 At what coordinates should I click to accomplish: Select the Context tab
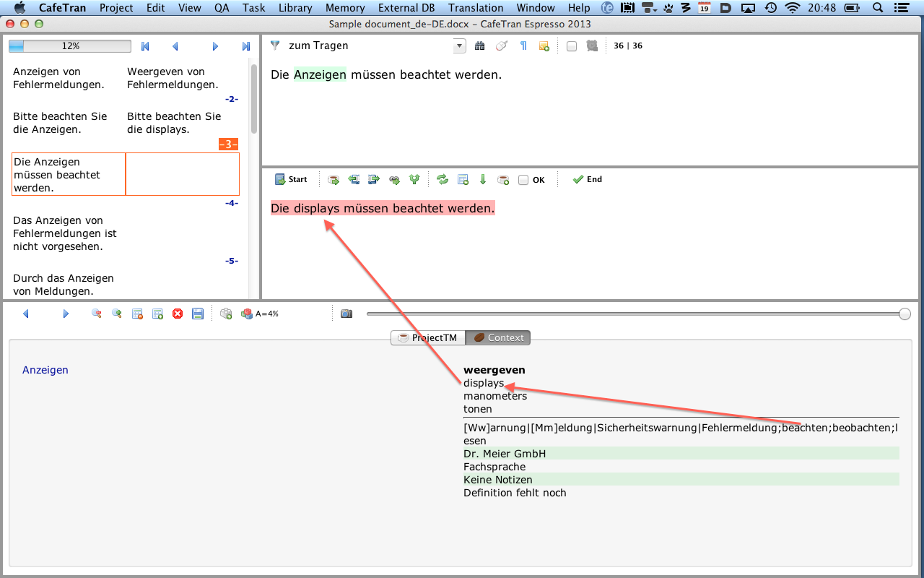tap(498, 337)
